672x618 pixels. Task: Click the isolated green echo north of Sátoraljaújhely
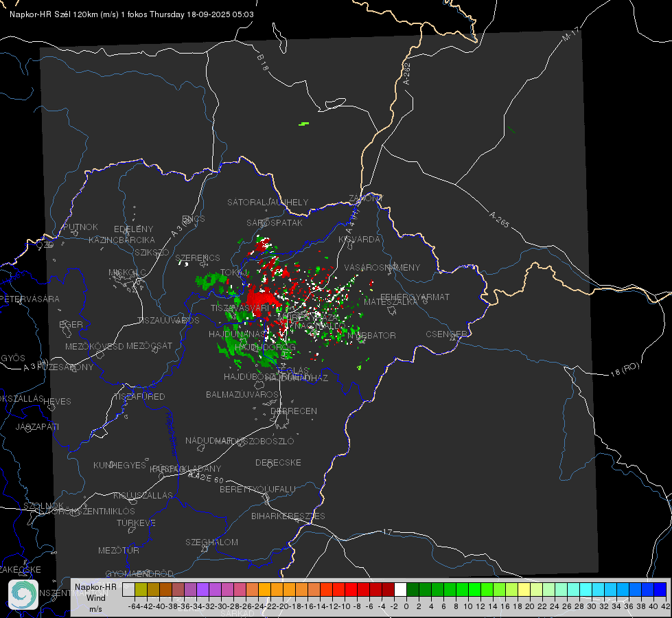[304, 124]
